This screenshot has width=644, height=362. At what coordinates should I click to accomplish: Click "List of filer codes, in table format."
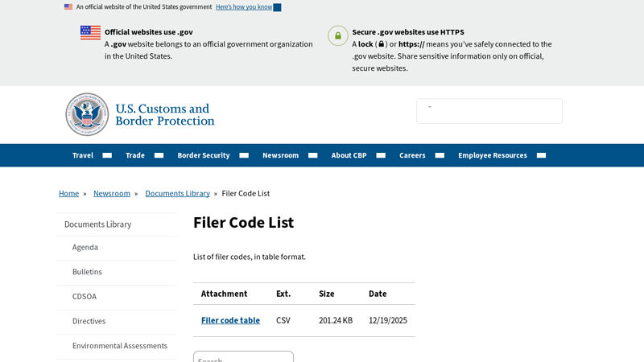pos(250,257)
